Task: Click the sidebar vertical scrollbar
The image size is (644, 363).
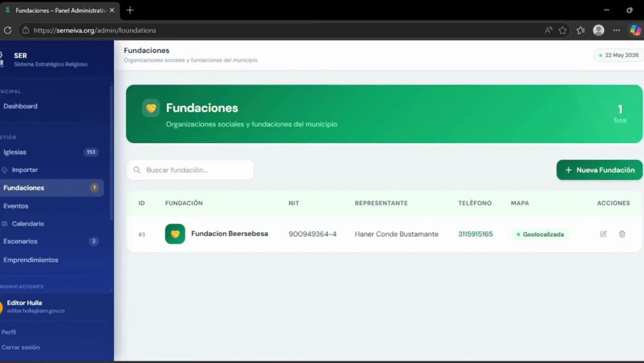Action: (x=111, y=152)
